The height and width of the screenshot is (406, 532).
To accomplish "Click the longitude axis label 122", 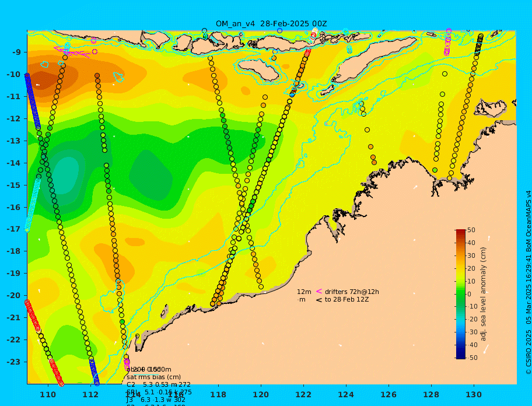I will tap(303, 395).
